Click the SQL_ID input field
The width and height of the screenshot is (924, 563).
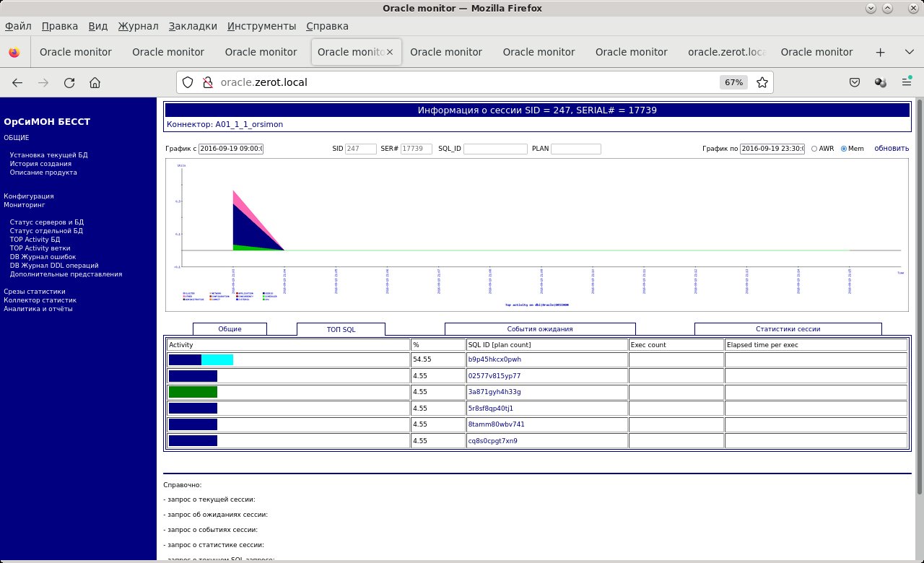[x=495, y=149]
